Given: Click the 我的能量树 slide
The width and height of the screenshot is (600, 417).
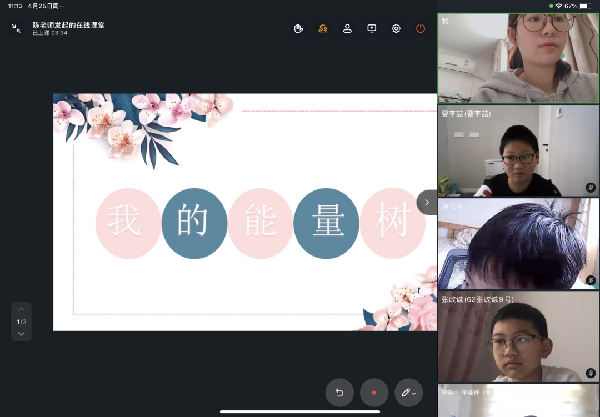Looking at the screenshot, I should click(245, 212).
